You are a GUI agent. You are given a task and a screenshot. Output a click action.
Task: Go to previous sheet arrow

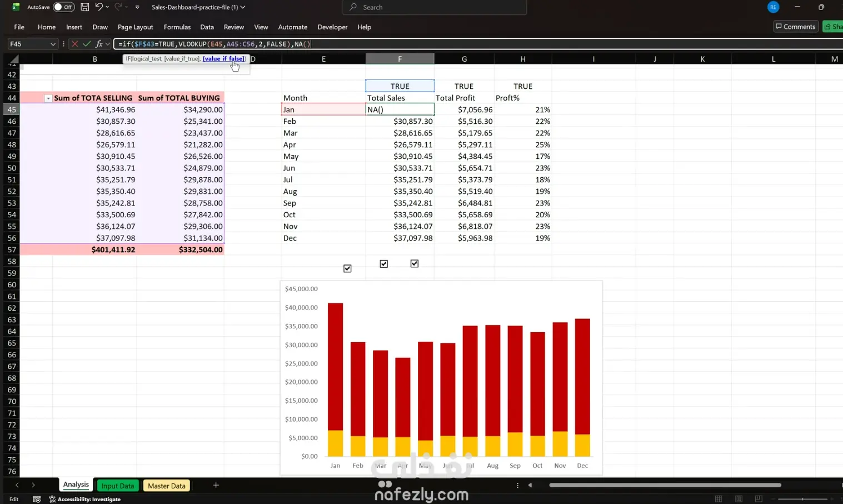point(17,485)
